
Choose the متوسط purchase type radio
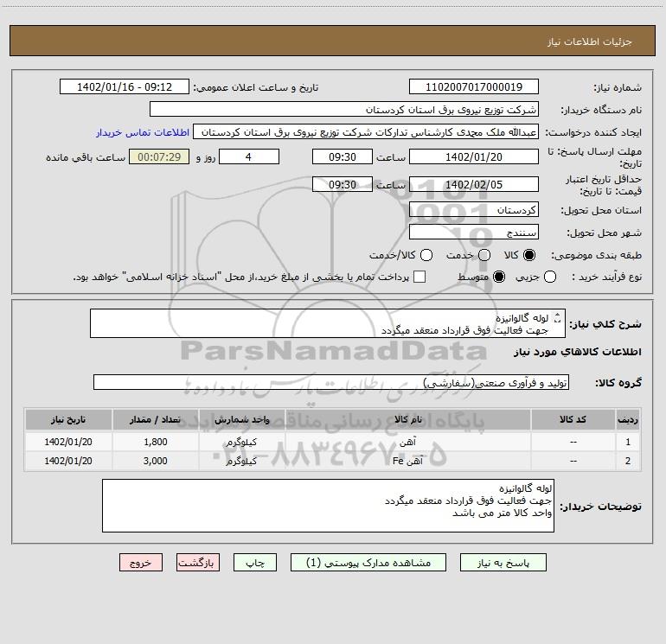click(499, 277)
